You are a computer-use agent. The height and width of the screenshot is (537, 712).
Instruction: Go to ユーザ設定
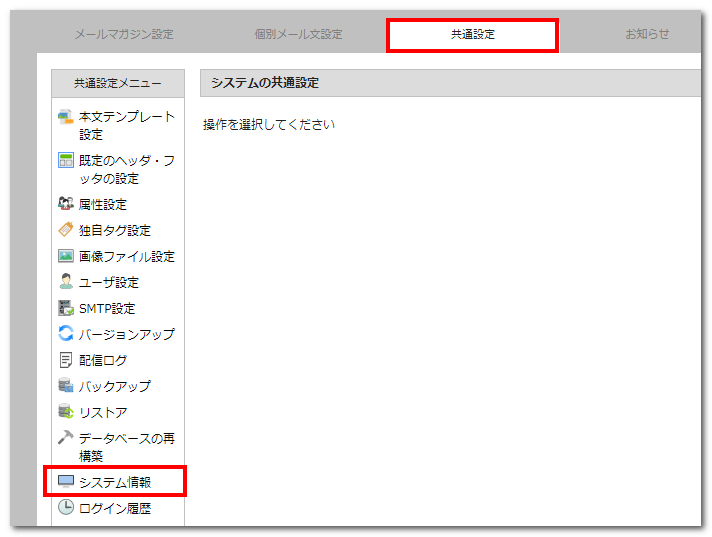coord(109,282)
